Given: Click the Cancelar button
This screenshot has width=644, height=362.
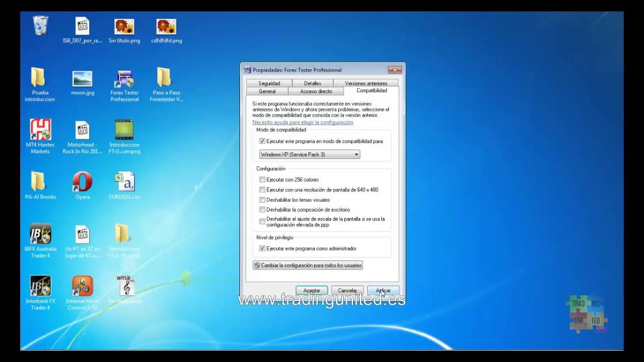Looking at the screenshot, I should [347, 291].
